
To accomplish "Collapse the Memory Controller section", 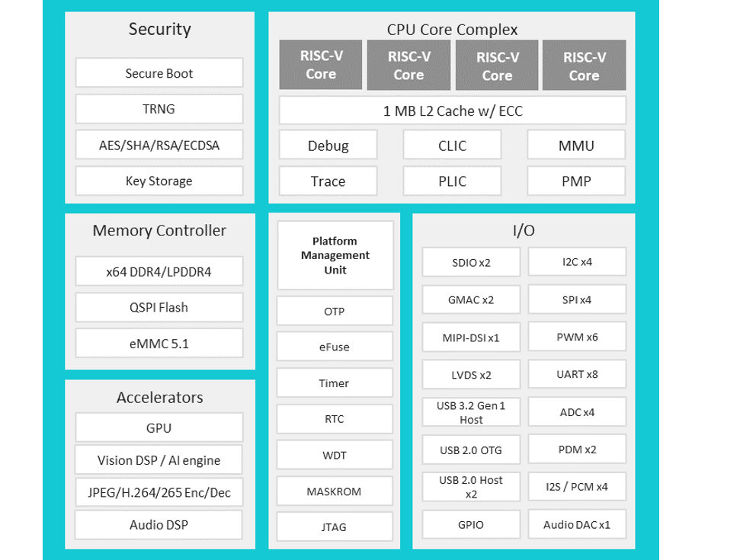I will click(x=159, y=230).
